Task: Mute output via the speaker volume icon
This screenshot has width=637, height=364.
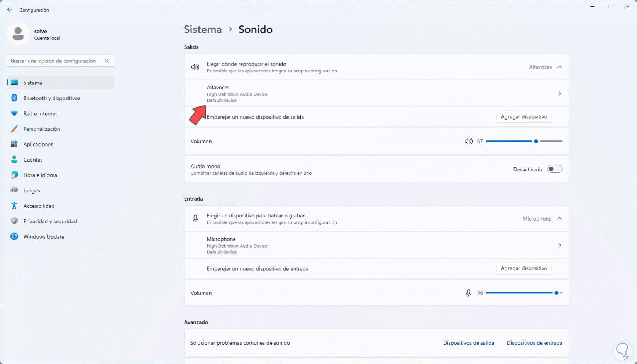Action: (x=468, y=142)
